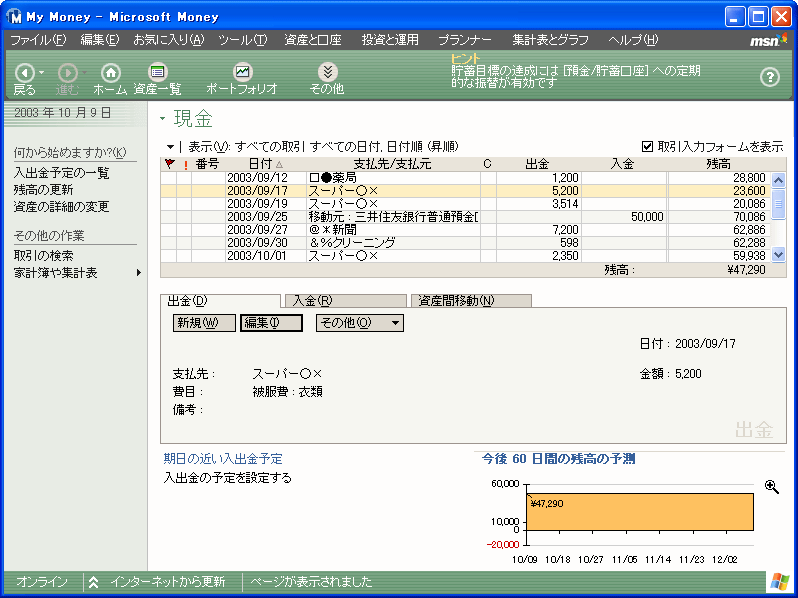Click the 支払先/支払元 column header
The width and height of the screenshot is (798, 598).
392,164
